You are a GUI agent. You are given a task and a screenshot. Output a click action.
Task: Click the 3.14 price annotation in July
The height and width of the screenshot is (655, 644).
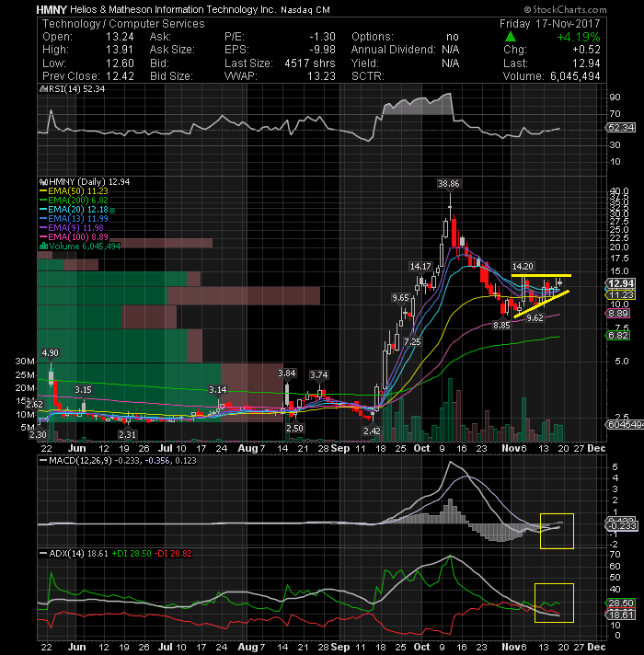pyautogui.click(x=218, y=390)
